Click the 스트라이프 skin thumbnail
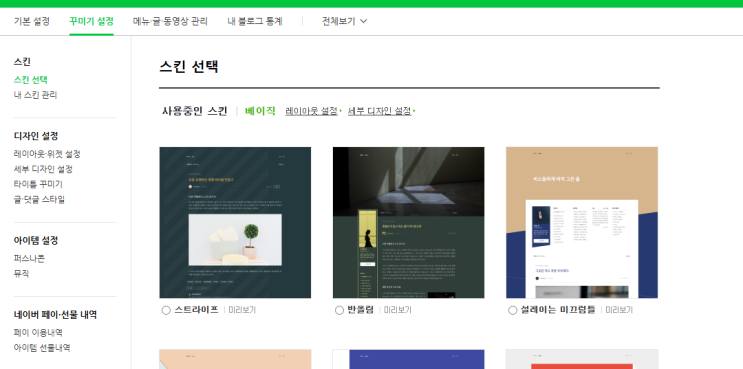 [235, 222]
